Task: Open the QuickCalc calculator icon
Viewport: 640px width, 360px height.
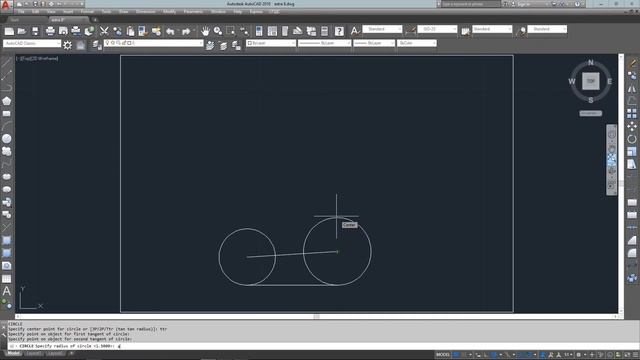Action: (324, 31)
